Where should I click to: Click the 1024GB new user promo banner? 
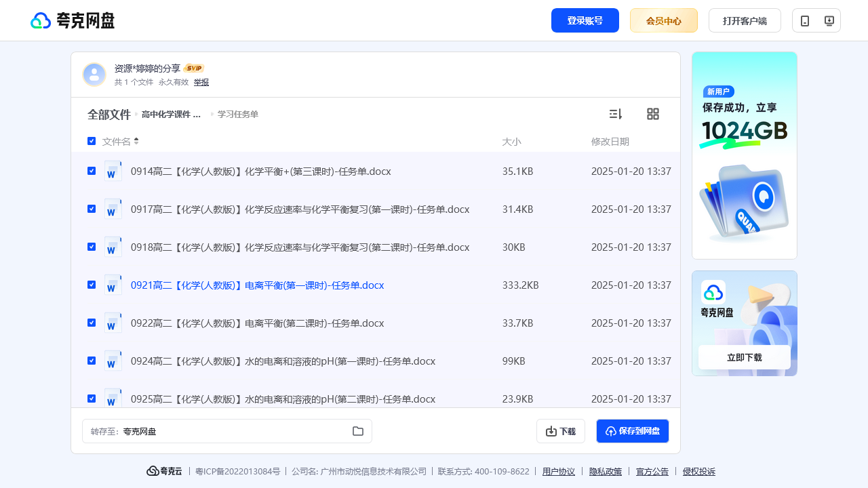(745, 155)
